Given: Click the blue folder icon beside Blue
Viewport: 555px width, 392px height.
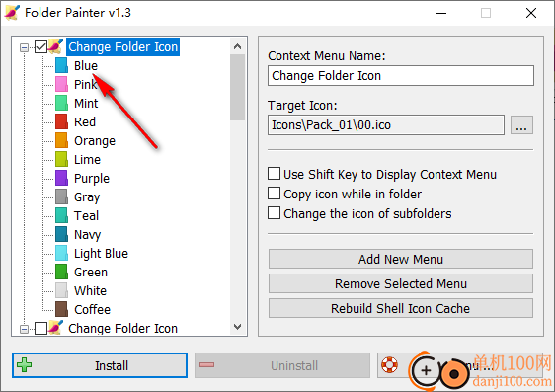Looking at the screenshot, I should (x=61, y=65).
